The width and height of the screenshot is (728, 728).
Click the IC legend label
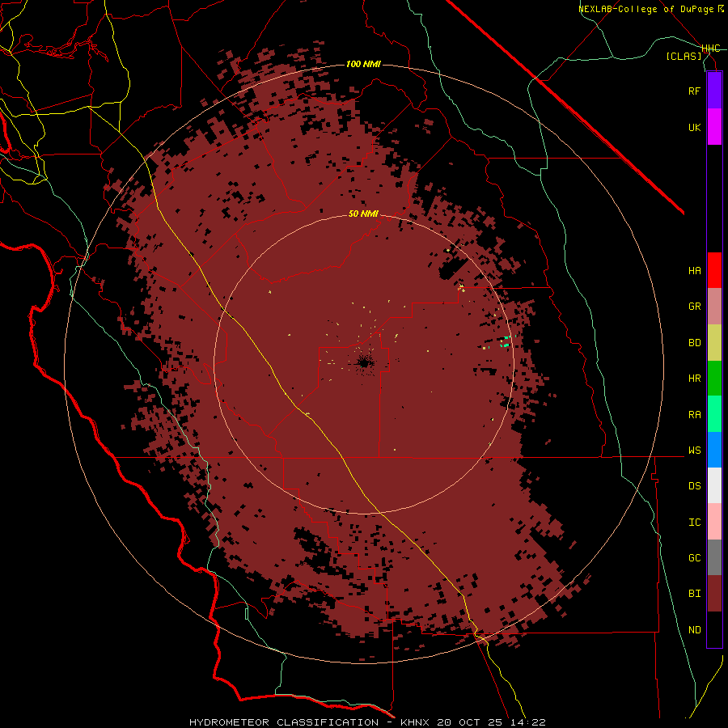[694, 523]
